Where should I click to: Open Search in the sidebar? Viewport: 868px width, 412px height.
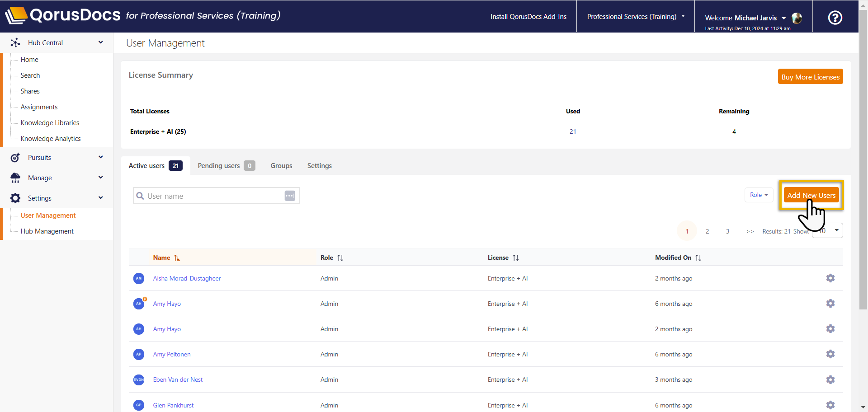tap(30, 75)
